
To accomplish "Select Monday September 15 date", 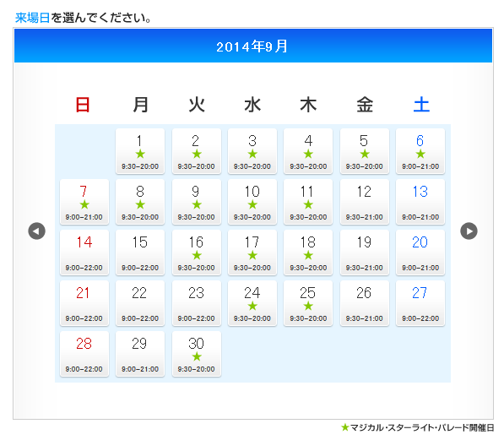I will [x=140, y=253].
